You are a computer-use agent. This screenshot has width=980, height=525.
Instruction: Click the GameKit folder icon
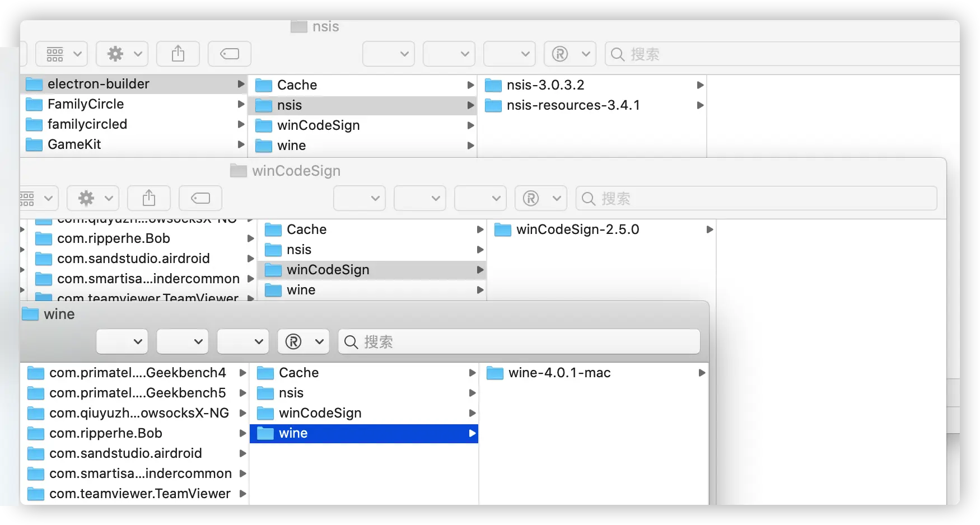[35, 144]
